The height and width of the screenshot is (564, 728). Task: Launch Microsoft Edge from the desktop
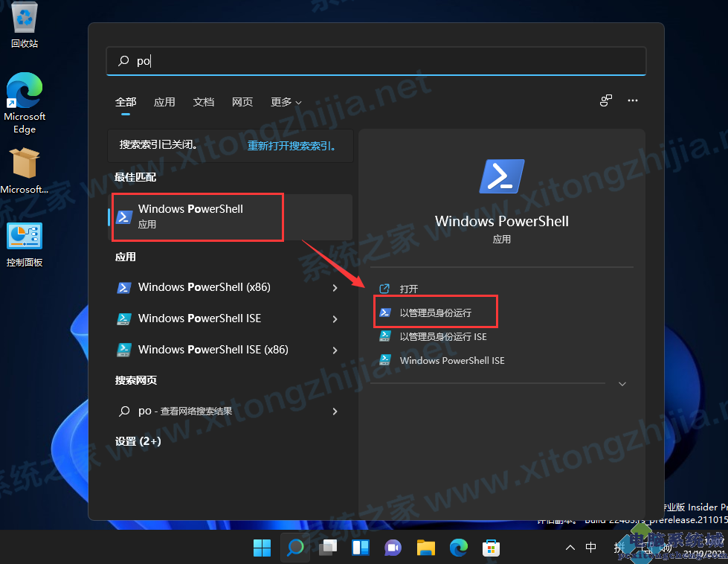click(24, 103)
